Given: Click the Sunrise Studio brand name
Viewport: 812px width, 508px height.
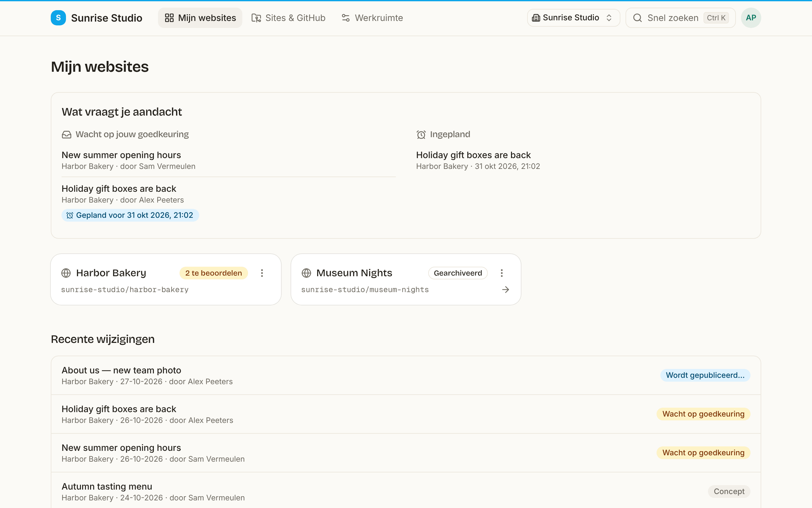Looking at the screenshot, I should click(x=107, y=18).
